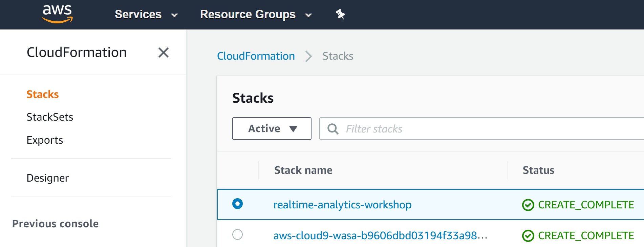644x247 pixels.
Task: Click into the Filter stacks search field
Action: point(481,129)
